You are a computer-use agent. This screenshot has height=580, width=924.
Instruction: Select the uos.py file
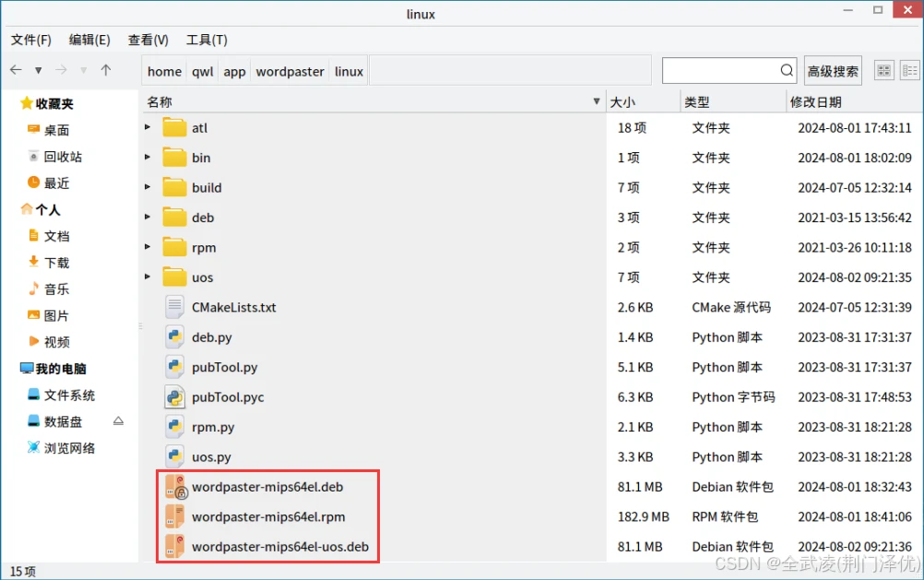(211, 456)
